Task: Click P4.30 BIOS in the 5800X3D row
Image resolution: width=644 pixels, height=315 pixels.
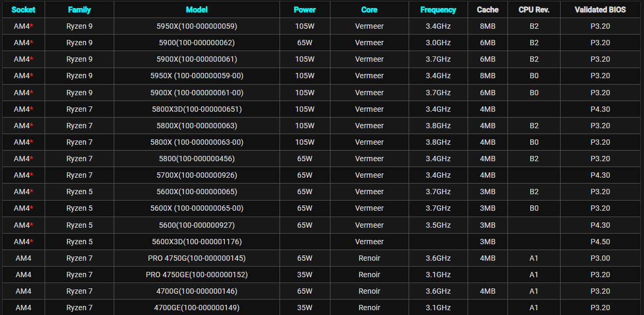Action: (x=600, y=109)
